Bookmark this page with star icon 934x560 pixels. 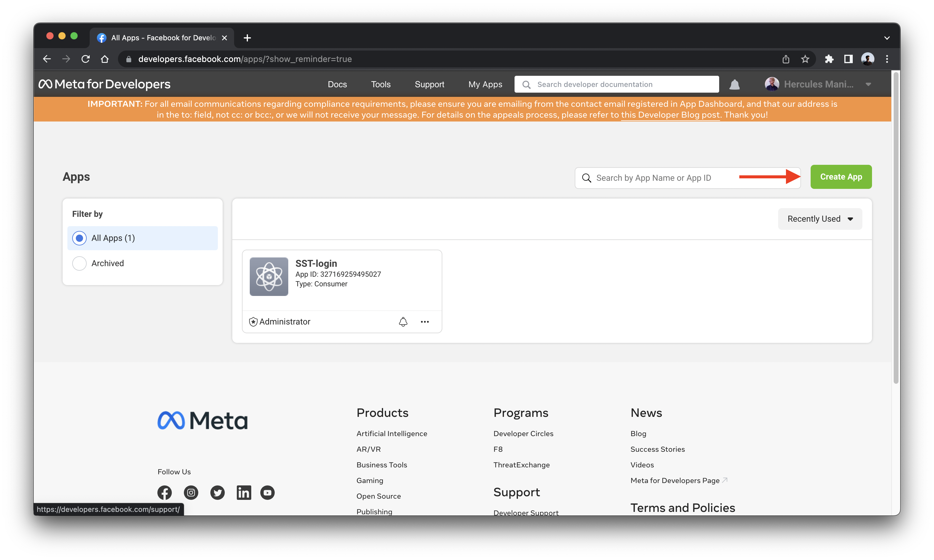(x=805, y=59)
